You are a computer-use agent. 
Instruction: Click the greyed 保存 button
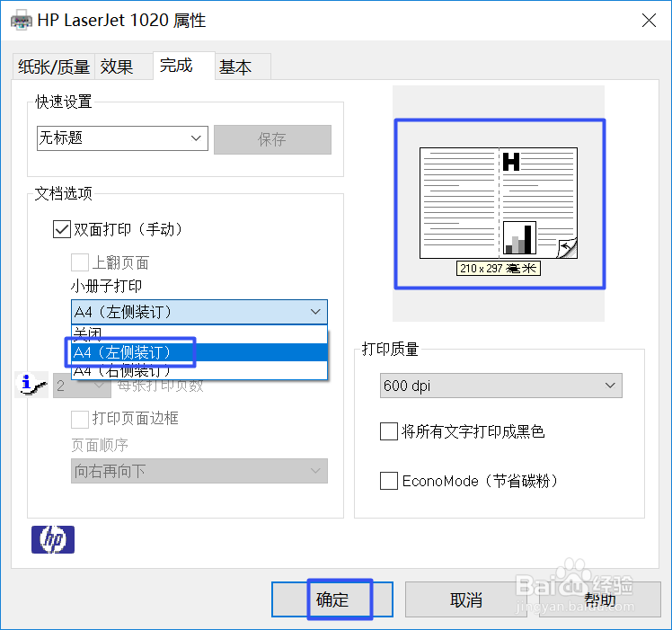click(272, 139)
